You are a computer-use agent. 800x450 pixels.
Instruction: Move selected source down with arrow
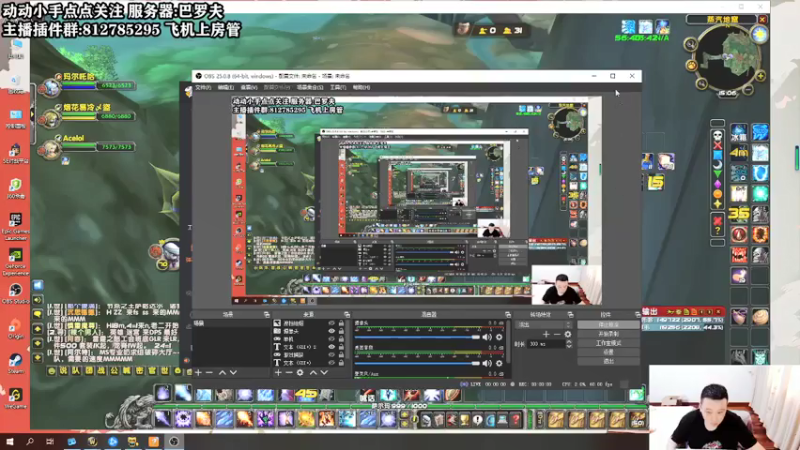[x=323, y=372]
